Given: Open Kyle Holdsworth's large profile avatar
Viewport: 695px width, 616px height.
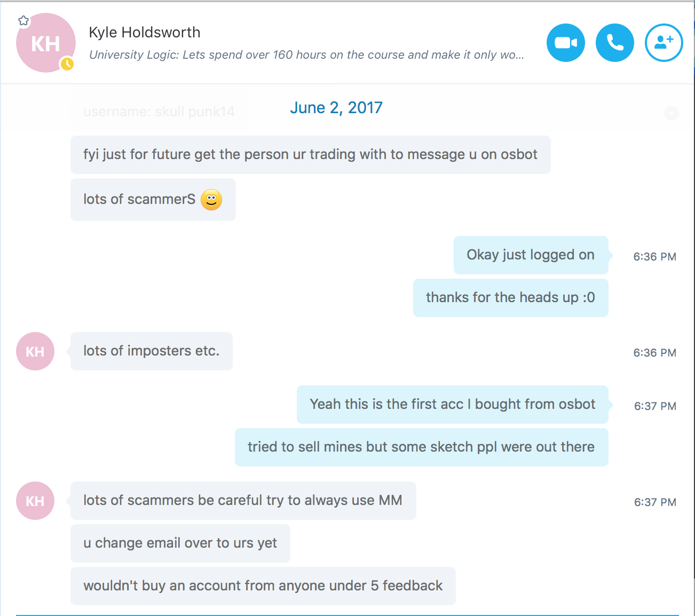Looking at the screenshot, I should click(x=46, y=43).
